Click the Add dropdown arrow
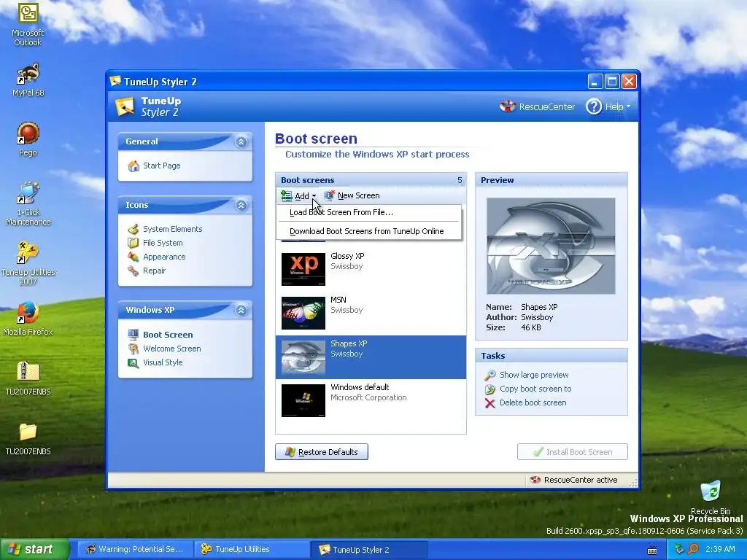Image resolution: width=747 pixels, height=560 pixels. [314, 196]
